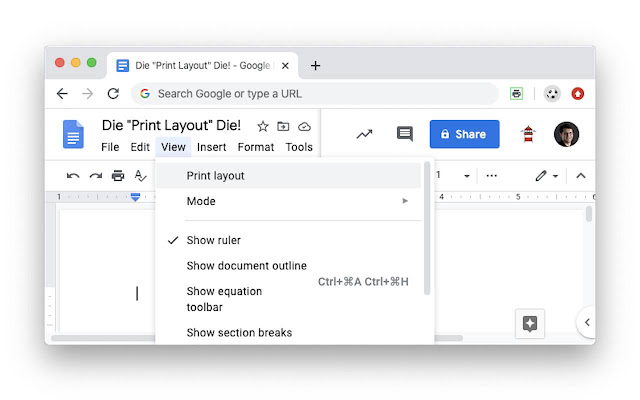The width and height of the screenshot is (640, 400).
Task: Open the account profile avatar
Action: coord(566,134)
